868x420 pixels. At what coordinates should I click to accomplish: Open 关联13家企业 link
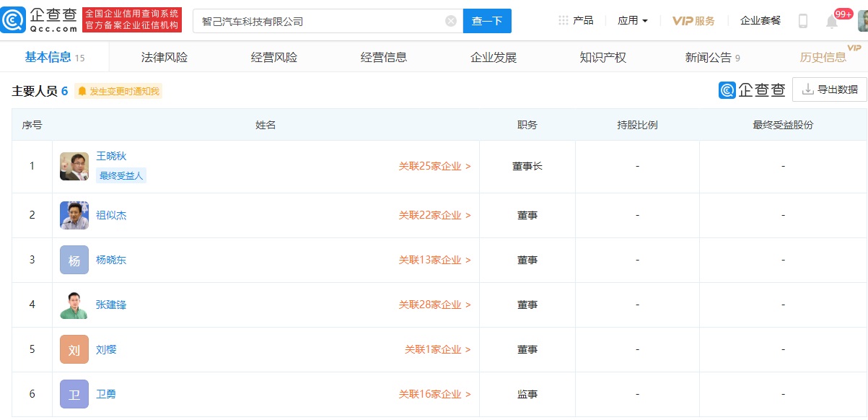coord(435,260)
